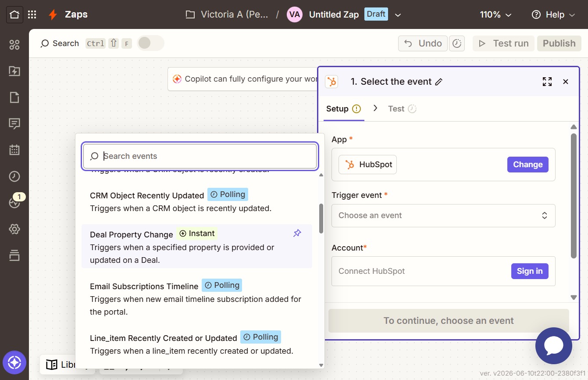The image size is (588, 380).
Task: Click the HubSpot app chip
Action: point(367,165)
